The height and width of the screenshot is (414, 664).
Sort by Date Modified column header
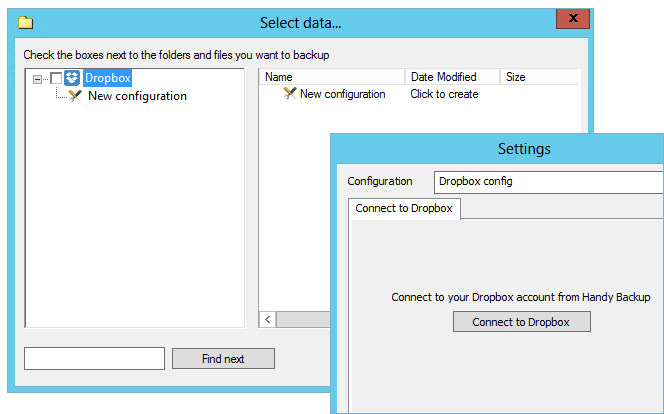point(452,77)
